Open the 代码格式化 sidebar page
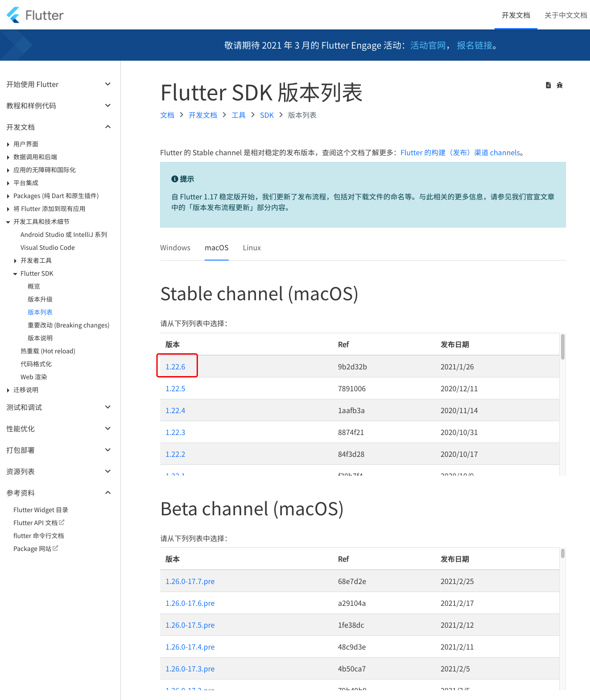Viewport: 590px width, 700px height. point(36,364)
